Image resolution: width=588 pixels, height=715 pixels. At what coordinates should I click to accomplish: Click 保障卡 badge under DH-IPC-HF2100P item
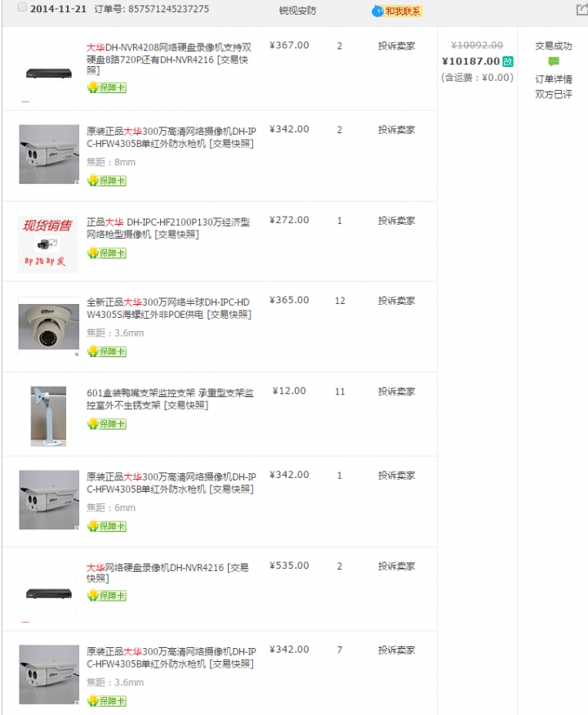point(107,253)
